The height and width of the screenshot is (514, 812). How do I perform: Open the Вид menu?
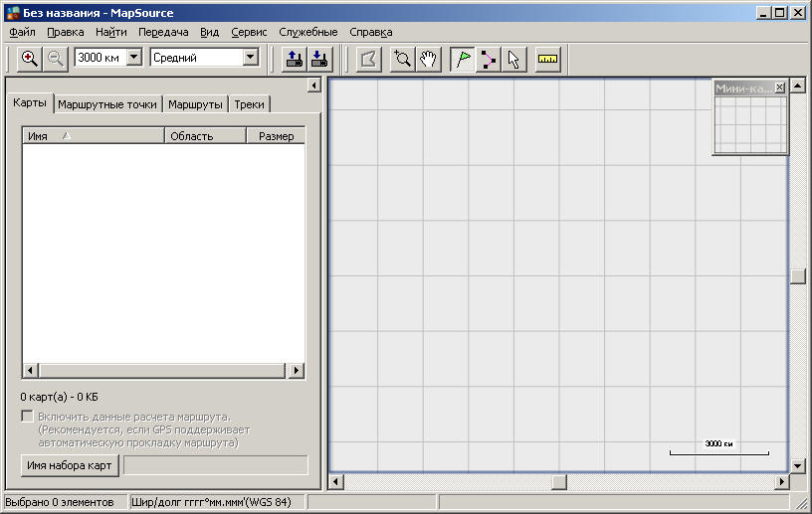(x=209, y=32)
